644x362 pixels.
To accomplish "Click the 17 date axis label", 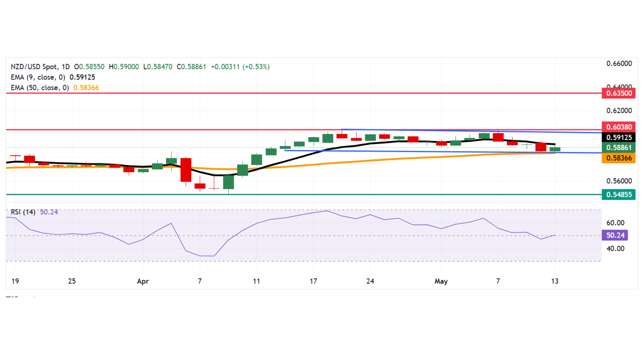I will (x=313, y=281).
